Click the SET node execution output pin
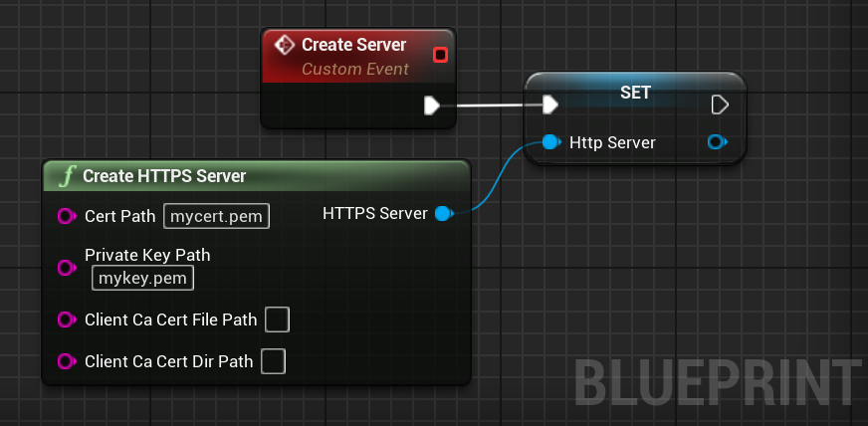The height and width of the screenshot is (426, 868). point(720,105)
